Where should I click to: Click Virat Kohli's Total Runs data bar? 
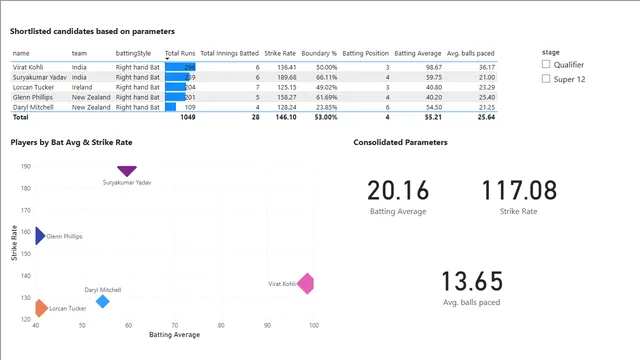click(180, 67)
